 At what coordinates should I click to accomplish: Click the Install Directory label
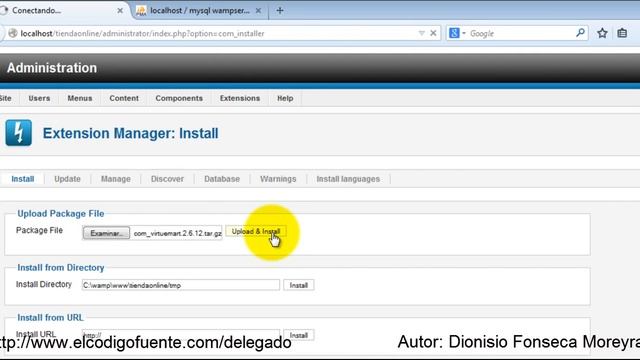coord(44,284)
